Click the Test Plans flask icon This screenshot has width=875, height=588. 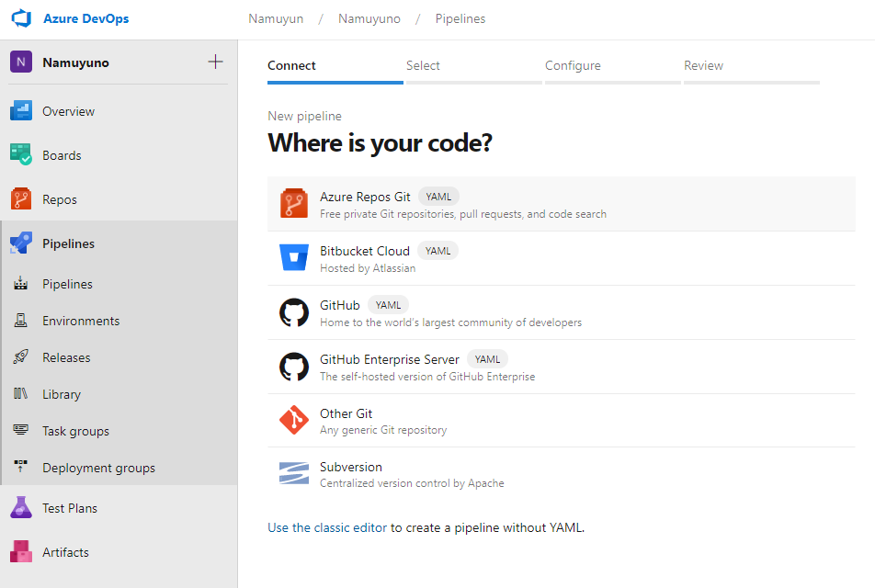click(21, 508)
